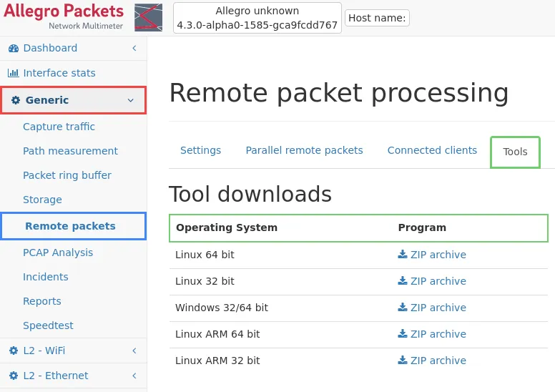The height and width of the screenshot is (392, 555).
Task: Click the L2 - WiFi gear icon
Action: pyautogui.click(x=14, y=351)
